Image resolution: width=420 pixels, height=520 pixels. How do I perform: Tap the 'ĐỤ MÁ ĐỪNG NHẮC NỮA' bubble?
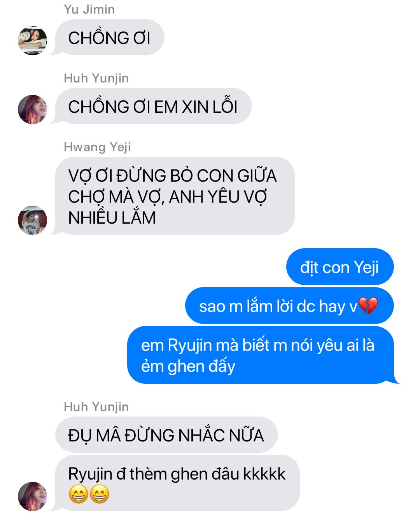coord(166,435)
